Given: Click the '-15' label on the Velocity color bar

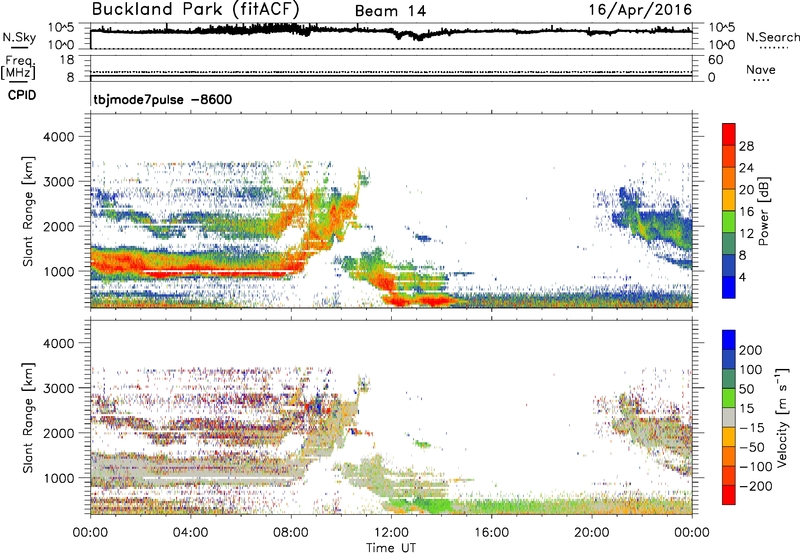Looking at the screenshot, I should tap(752, 428).
